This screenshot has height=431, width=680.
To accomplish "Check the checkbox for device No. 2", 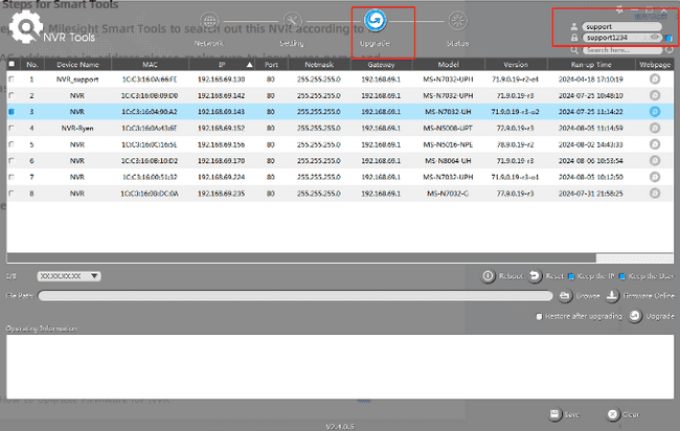I will click(12, 94).
